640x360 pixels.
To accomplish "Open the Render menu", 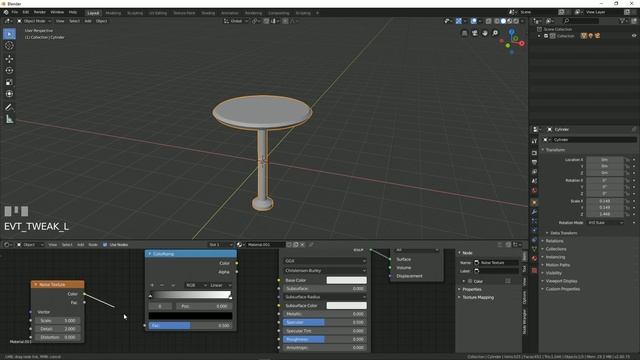I will click(40, 13).
